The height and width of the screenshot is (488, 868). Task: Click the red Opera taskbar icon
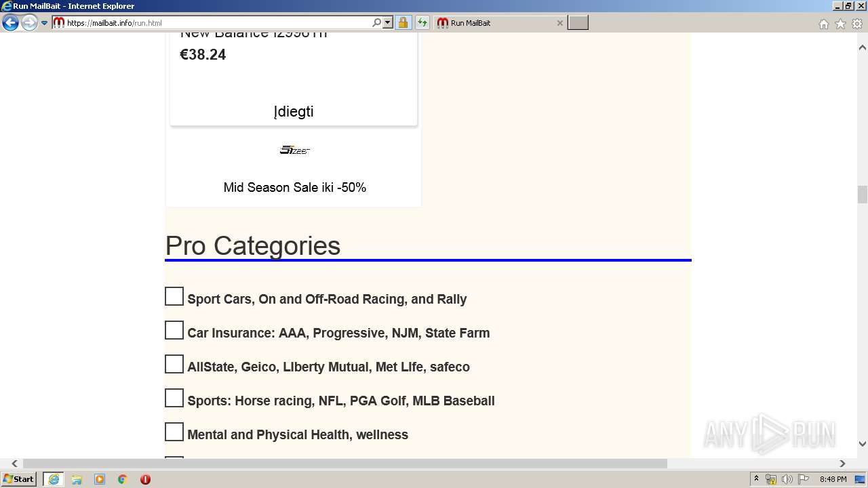[145, 479]
